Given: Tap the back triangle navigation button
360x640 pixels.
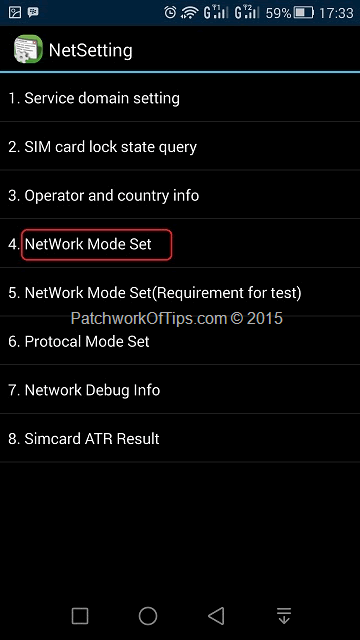Looking at the screenshot, I should pos(216,616).
